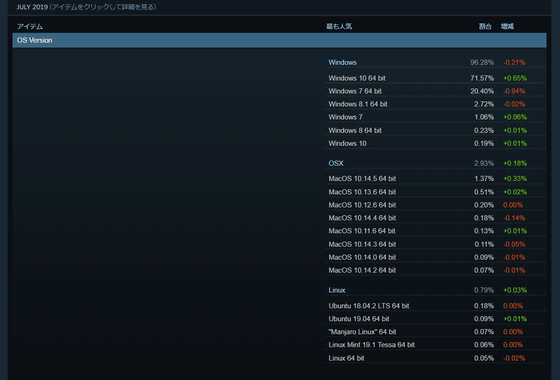Viewport: 560px width, 380px height.
Task: Click the 最も人気 column header
Action: click(339, 26)
